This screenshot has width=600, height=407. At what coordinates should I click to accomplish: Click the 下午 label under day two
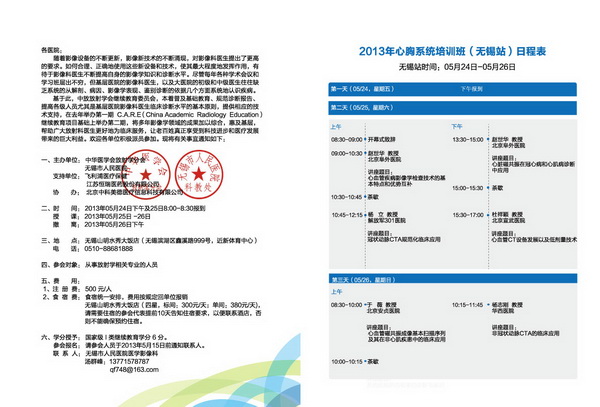457,126
